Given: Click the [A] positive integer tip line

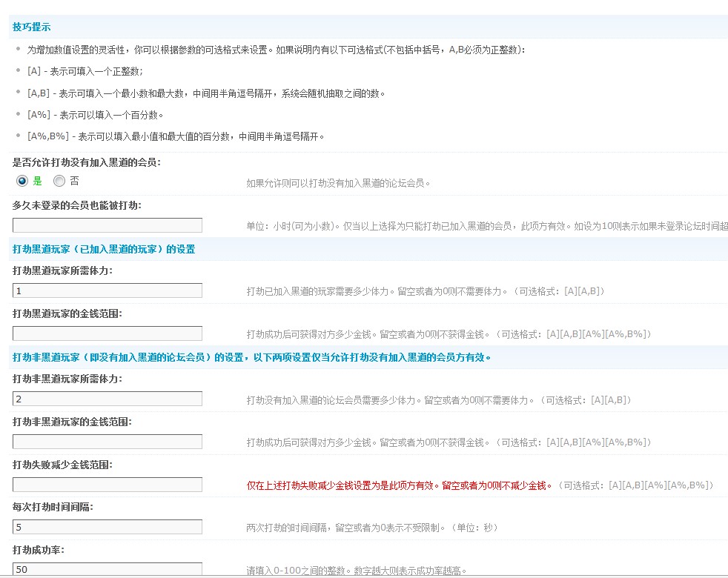Looking at the screenshot, I should (x=85, y=72).
